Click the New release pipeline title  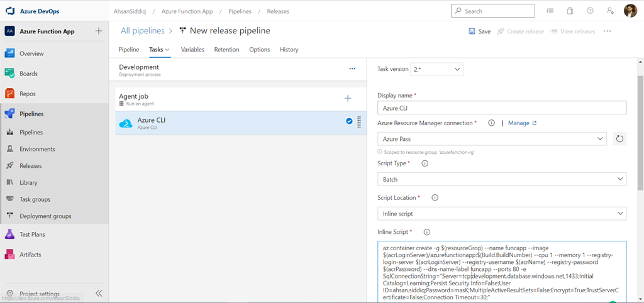point(230,31)
